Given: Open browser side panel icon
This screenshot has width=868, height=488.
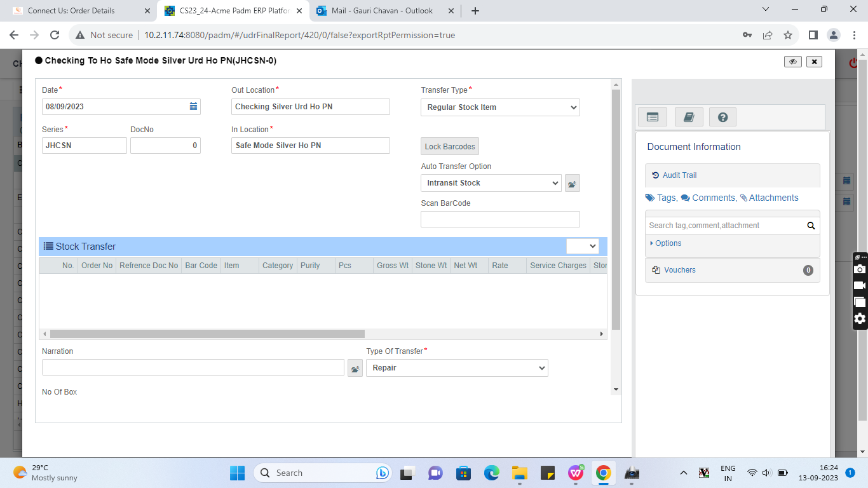Looking at the screenshot, I should coord(813,35).
